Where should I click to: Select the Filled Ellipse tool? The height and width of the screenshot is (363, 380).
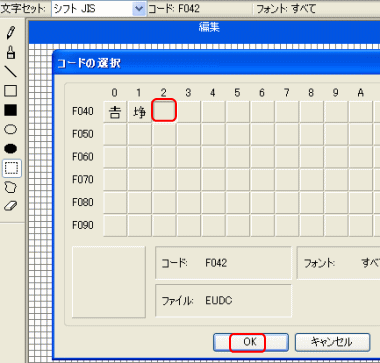click(x=11, y=149)
